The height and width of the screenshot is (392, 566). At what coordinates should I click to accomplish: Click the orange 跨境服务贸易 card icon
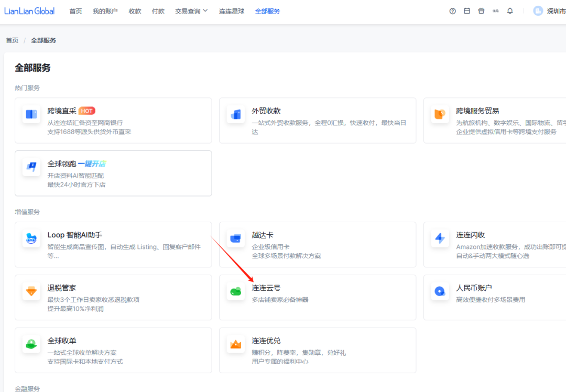(x=440, y=114)
